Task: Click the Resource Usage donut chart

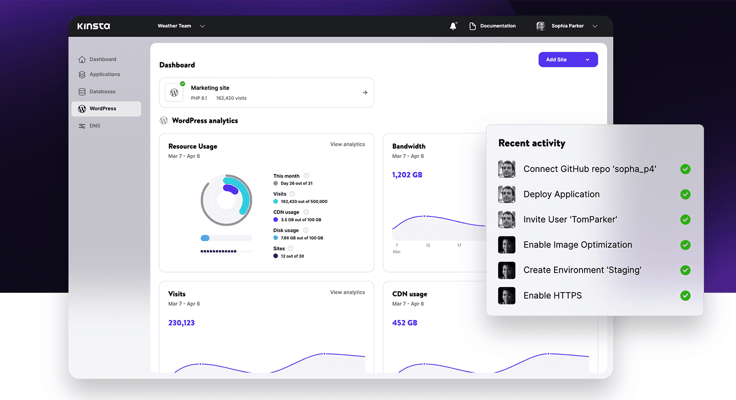Action: point(226,200)
